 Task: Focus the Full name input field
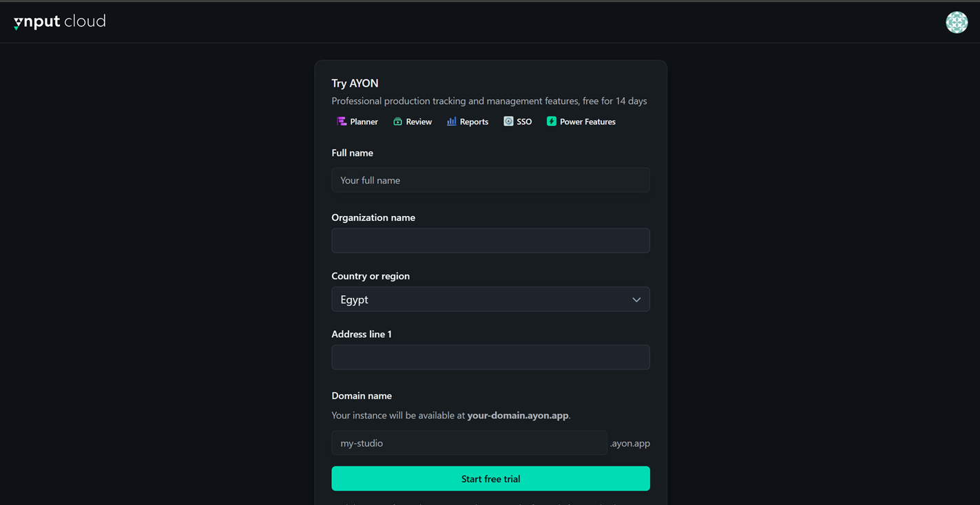point(490,180)
